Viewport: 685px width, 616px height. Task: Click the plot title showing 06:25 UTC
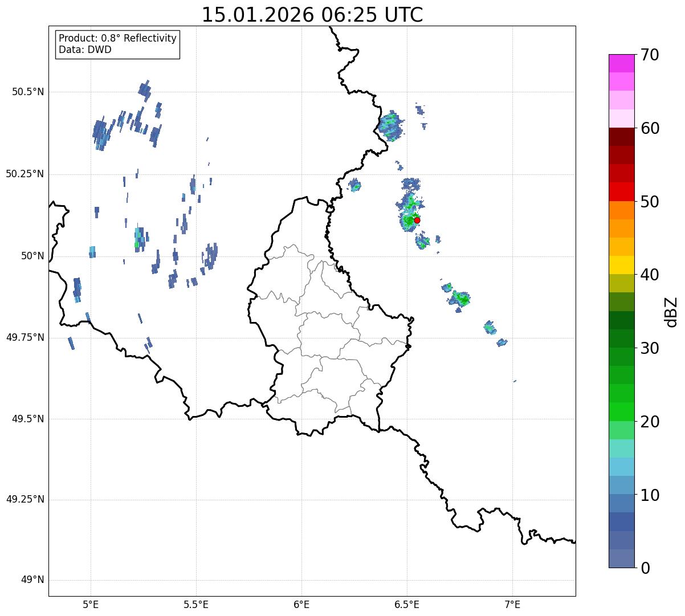(x=312, y=15)
